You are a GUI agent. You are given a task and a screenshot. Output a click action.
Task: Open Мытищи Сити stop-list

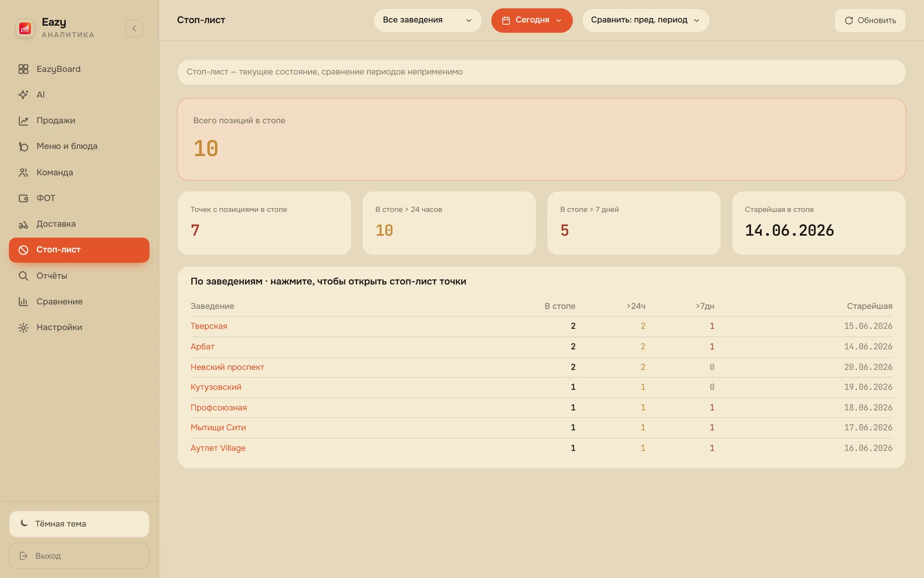[x=218, y=427]
